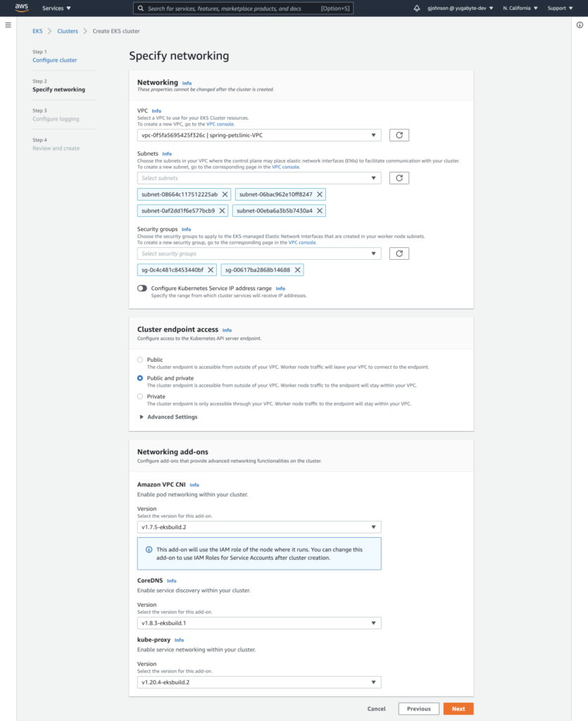Open the Amazon VPC CNI version dropdown

tap(373, 527)
